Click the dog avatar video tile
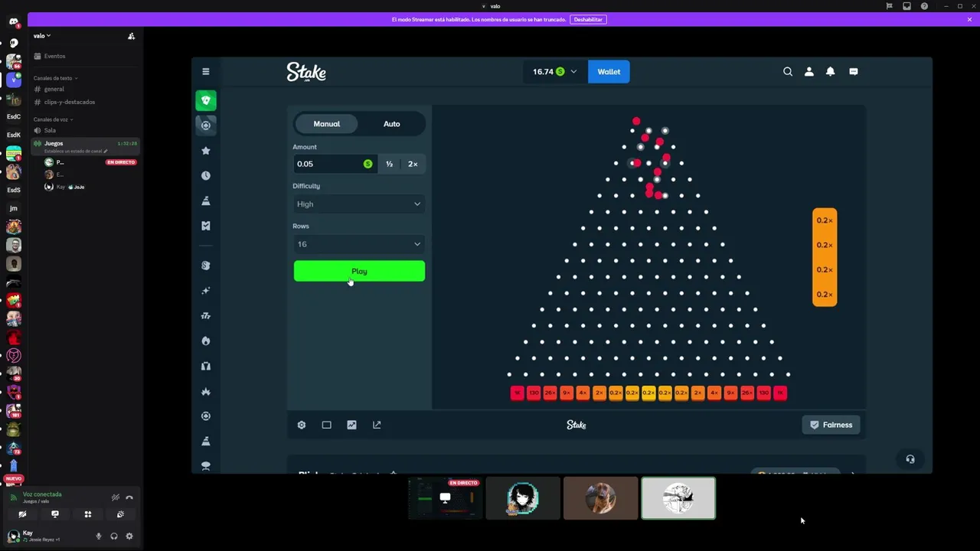The image size is (980, 551). pos(600,498)
